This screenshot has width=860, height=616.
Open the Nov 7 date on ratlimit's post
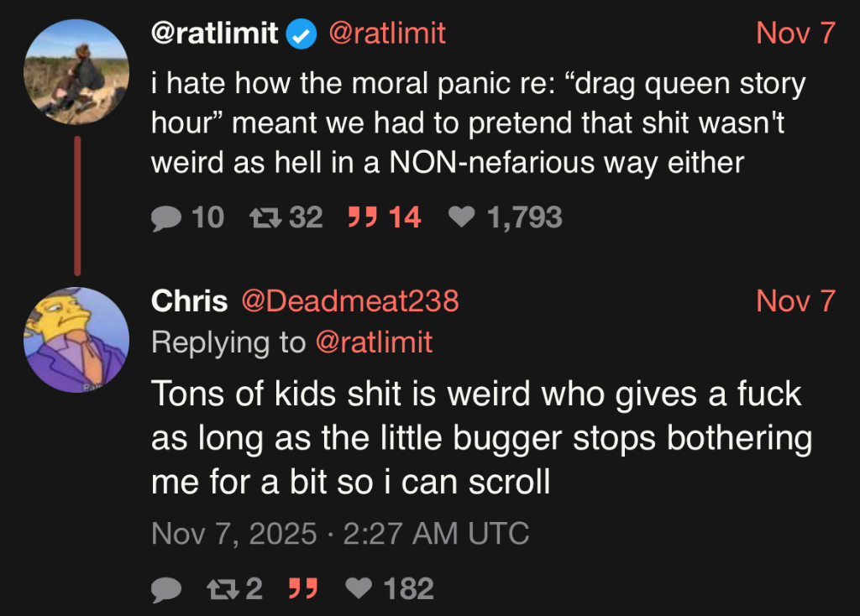[x=795, y=34]
